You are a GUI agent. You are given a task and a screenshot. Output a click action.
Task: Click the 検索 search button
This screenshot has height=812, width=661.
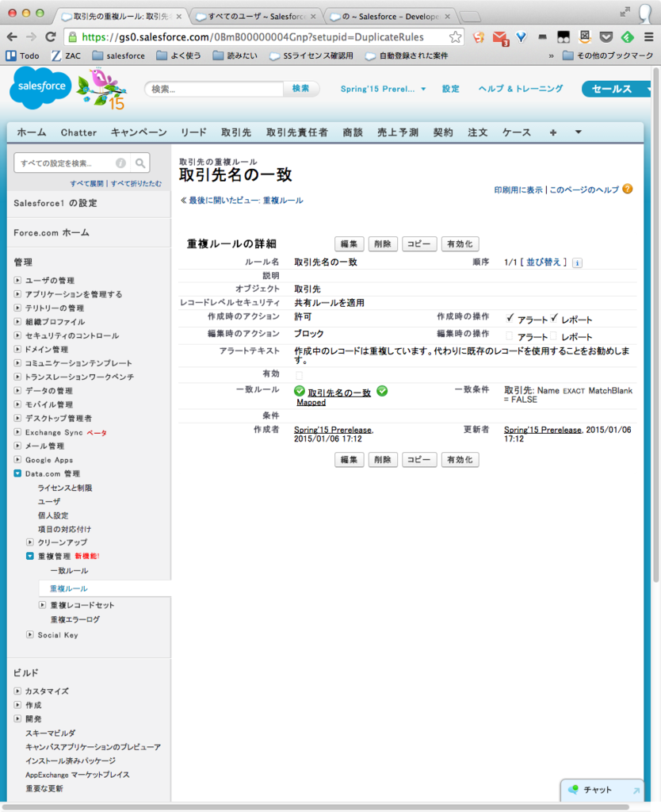pyautogui.click(x=300, y=89)
